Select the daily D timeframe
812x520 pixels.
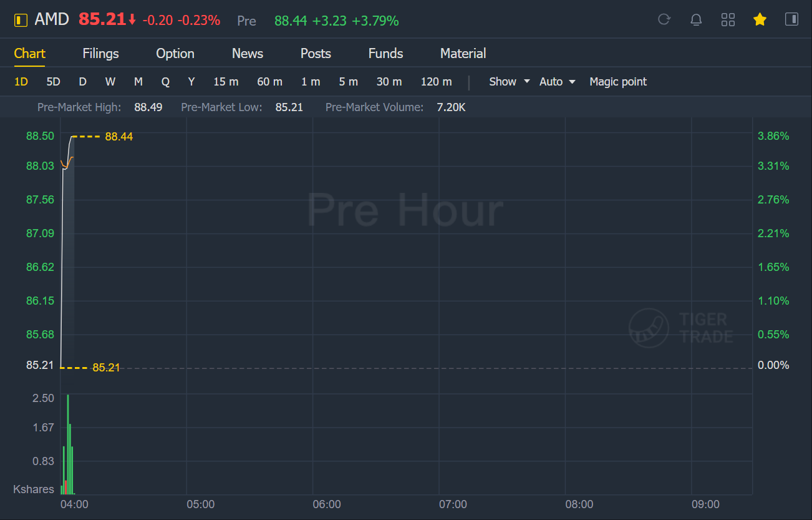coord(82,82)
